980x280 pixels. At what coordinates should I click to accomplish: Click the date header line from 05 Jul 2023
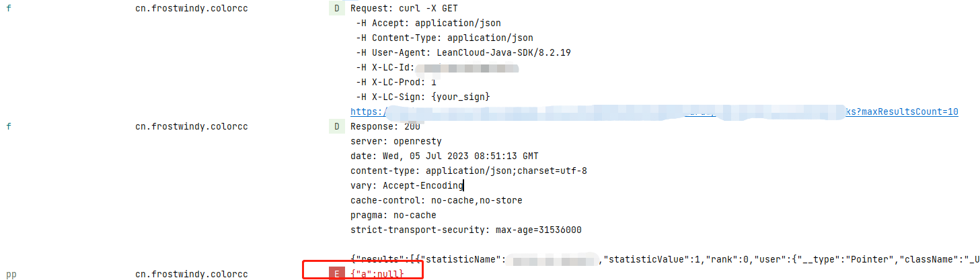(444, 156)
